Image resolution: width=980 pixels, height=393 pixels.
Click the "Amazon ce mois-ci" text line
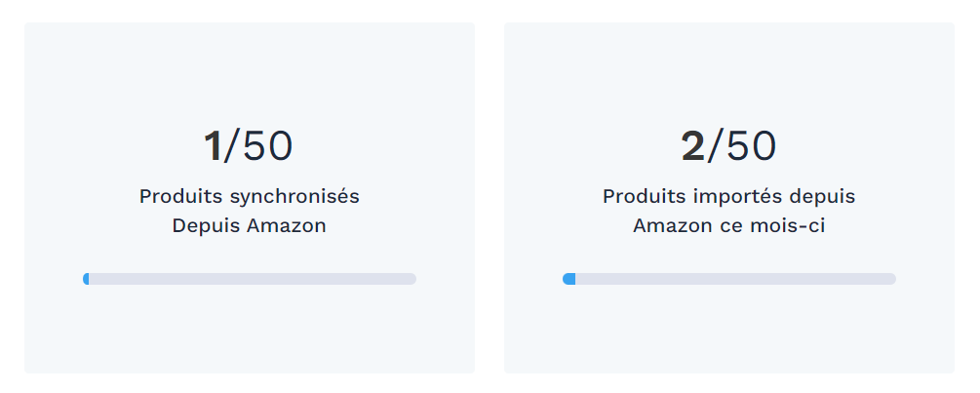pos(728,225)
